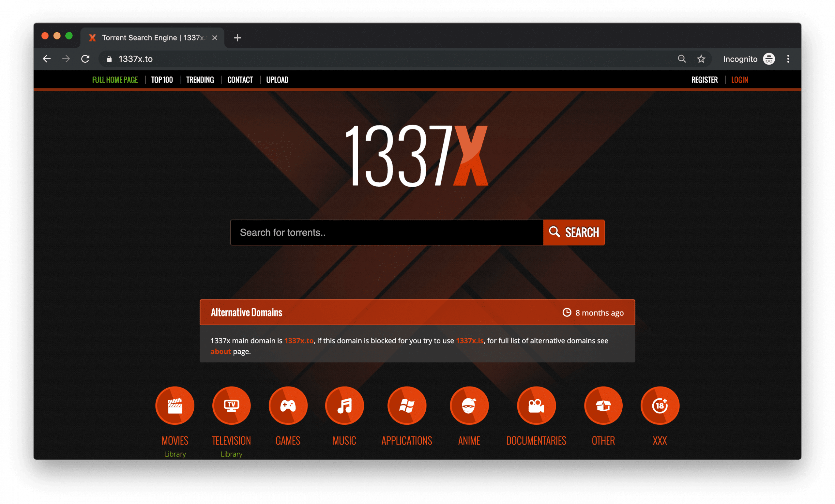Open the 18+ XXX category icon
The image size is (835, 504).
pos(660,405)
